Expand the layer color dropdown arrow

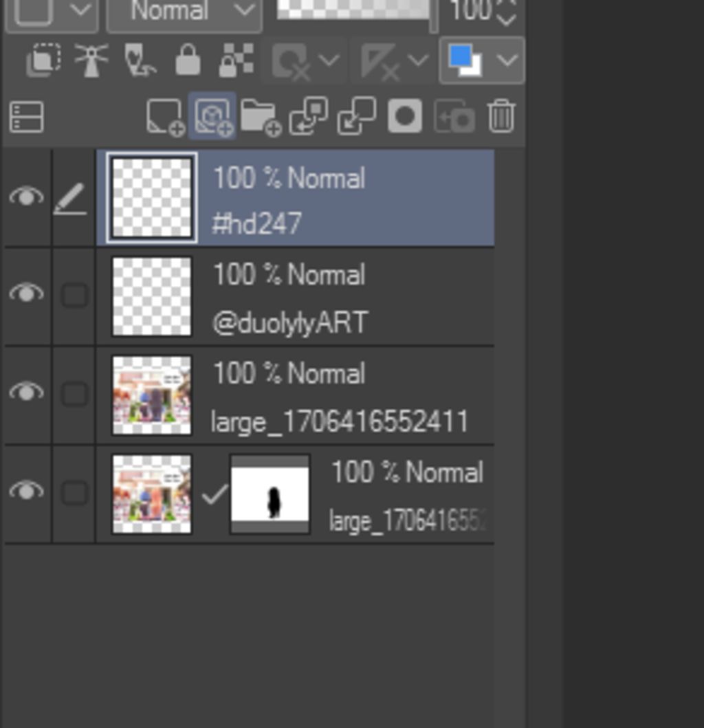point(507,60)
